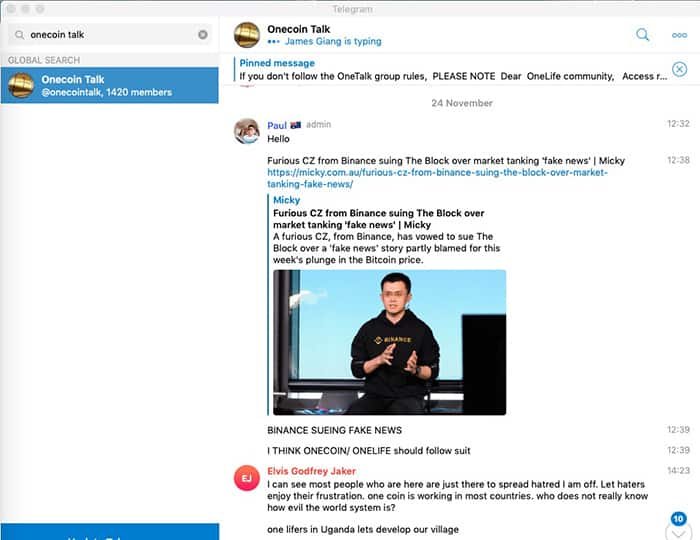Select message 'I THINK ONECOIN/ ONELIFE should follow suit'
The width and height of the screenshot is (700, 540).
[369, 451]
